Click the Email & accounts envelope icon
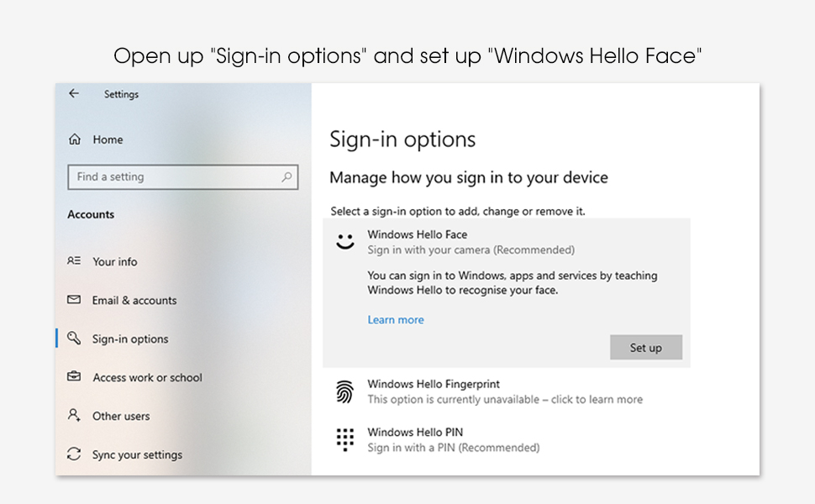This screenshot has height=504, width=815. (x=74, y=300)
